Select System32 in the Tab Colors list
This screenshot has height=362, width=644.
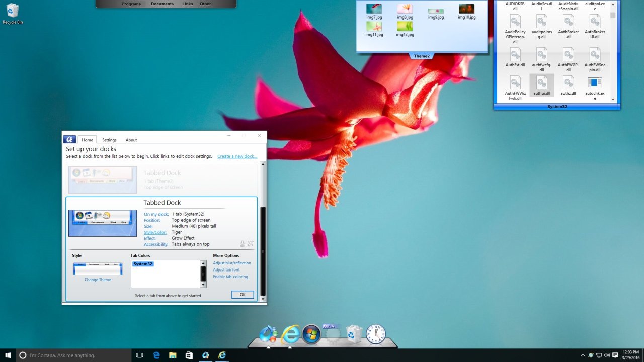pyautogui.click(x=143, y=264)
